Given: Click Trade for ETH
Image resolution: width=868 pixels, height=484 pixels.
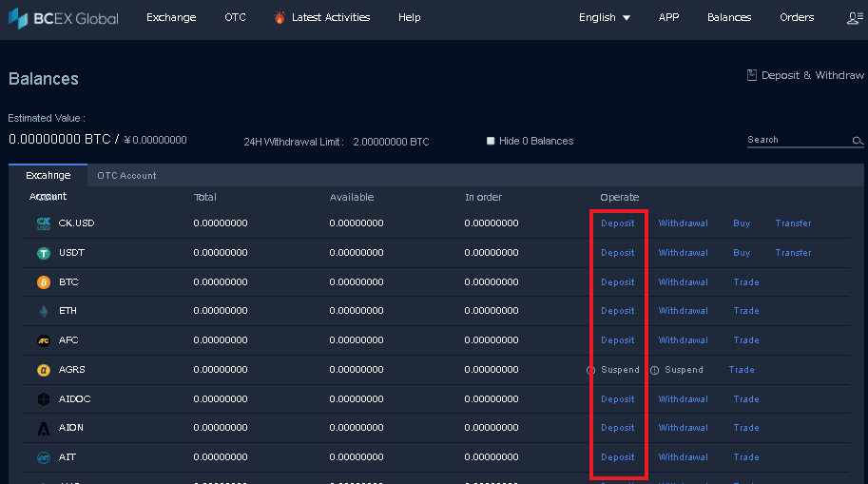Looking at the screenshot, I should pos(746,311).
